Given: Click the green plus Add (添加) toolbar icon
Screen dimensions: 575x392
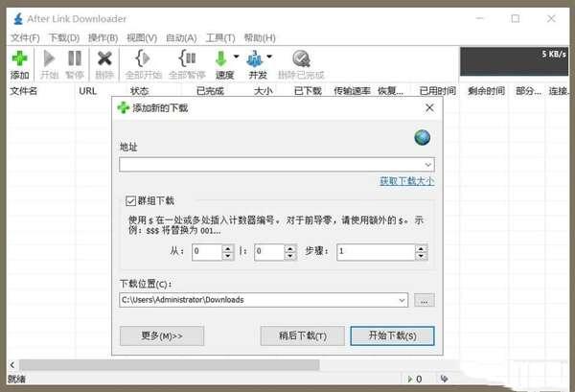Looking at the screenshot, I should [x=19, y=59].
